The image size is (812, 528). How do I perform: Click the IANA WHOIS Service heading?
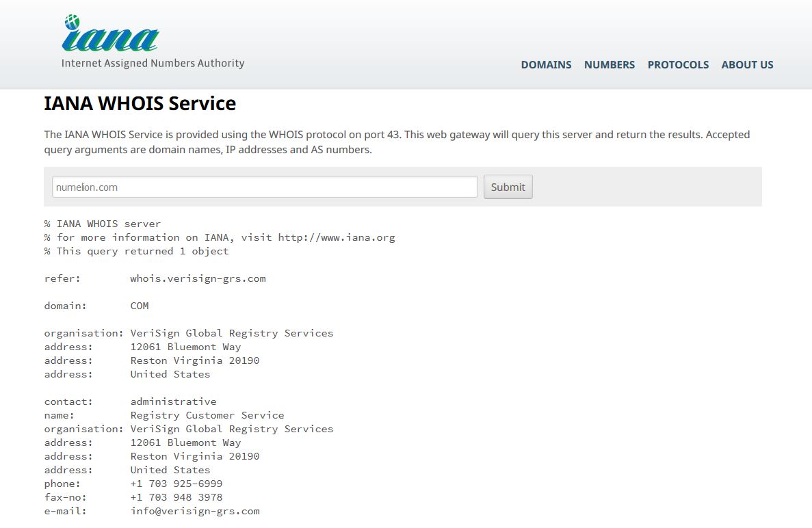(x=140, y=103)
